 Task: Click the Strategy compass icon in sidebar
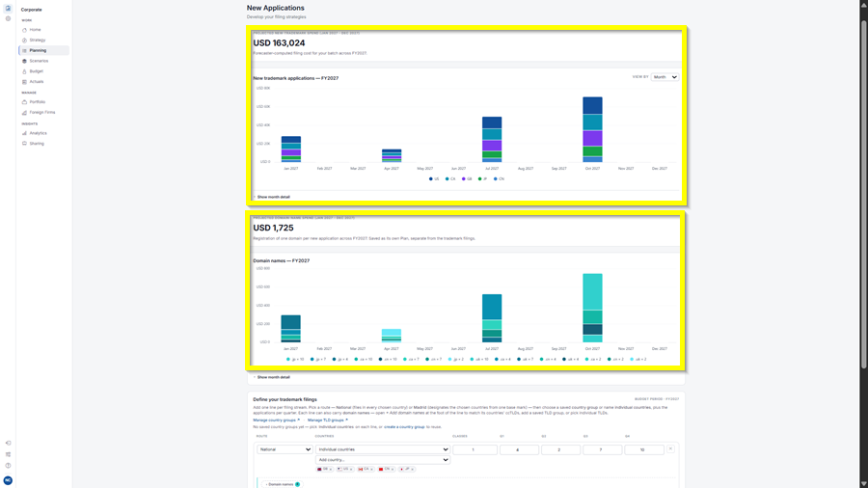tap(24, 41)
